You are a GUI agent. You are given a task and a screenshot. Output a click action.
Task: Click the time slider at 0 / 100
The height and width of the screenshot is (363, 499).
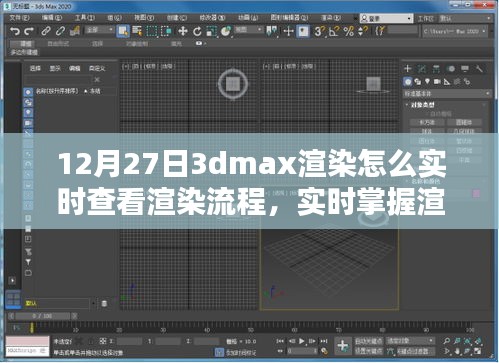[x=43, y=316]
